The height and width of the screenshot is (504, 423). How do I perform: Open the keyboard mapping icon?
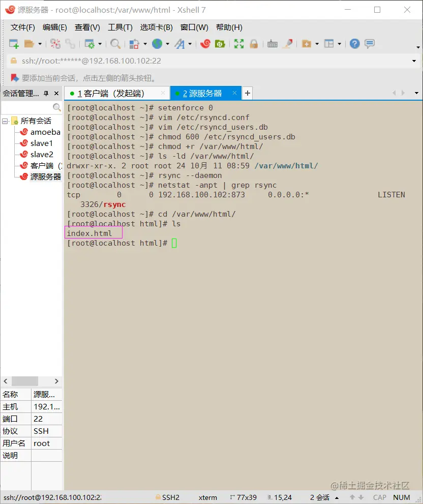pos(272,44)
